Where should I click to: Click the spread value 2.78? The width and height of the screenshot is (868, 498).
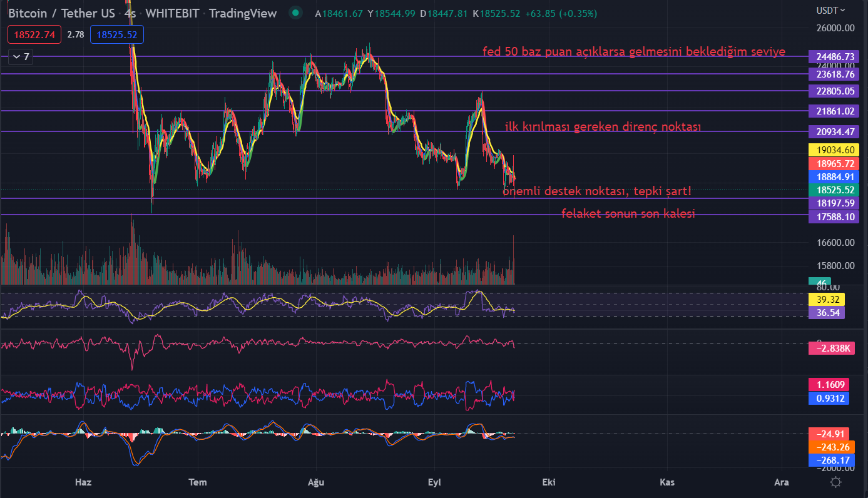click(x=76, y=35)
